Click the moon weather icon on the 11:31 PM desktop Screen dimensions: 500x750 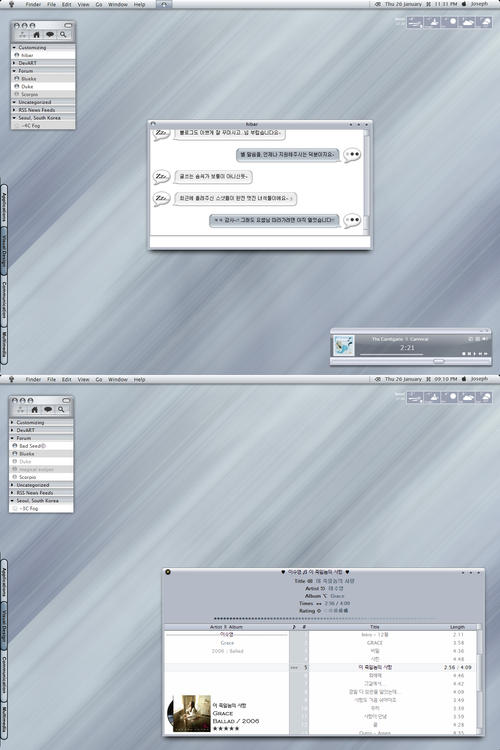[x=449, y=22]
